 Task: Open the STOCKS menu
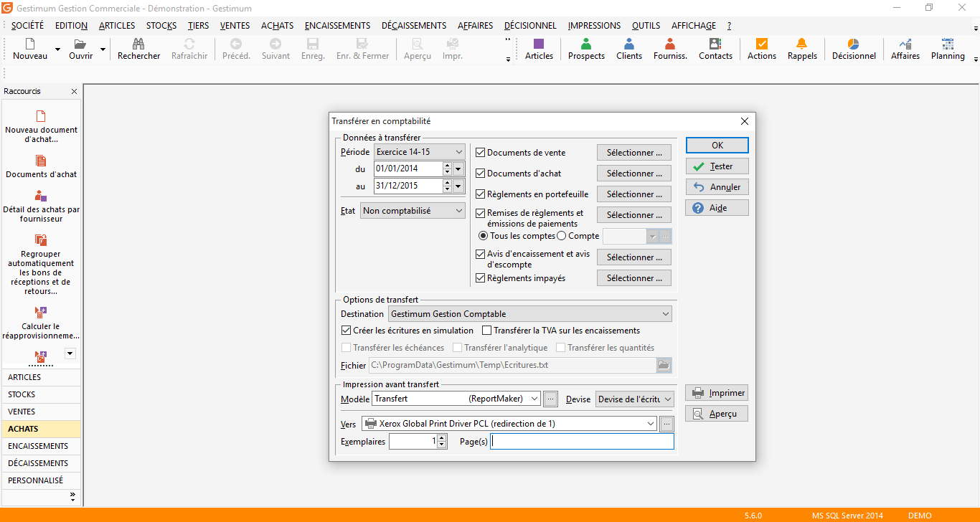click(161, 25)
